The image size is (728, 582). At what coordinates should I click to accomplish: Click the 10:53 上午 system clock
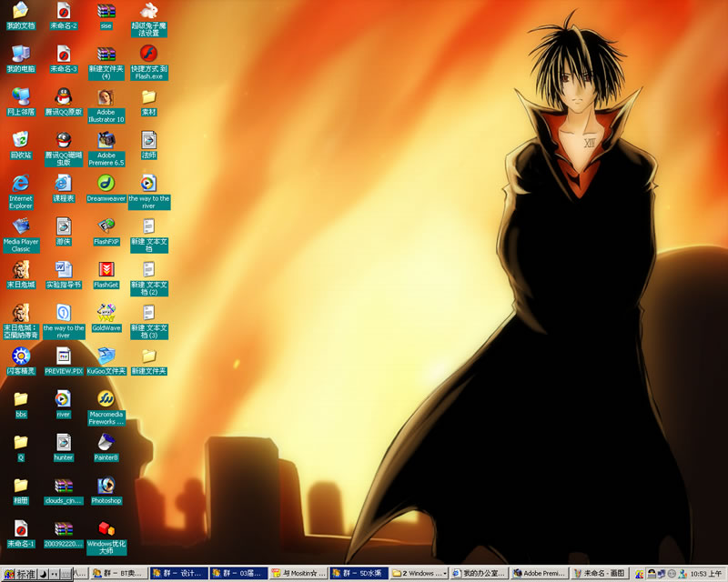pyautogui.click(x=706, y=574)
